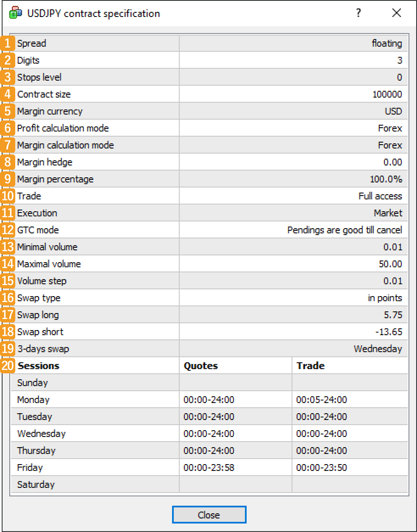
Task: Select Monday trade session 00:05-24:00
Action: [x=321, y=400]
